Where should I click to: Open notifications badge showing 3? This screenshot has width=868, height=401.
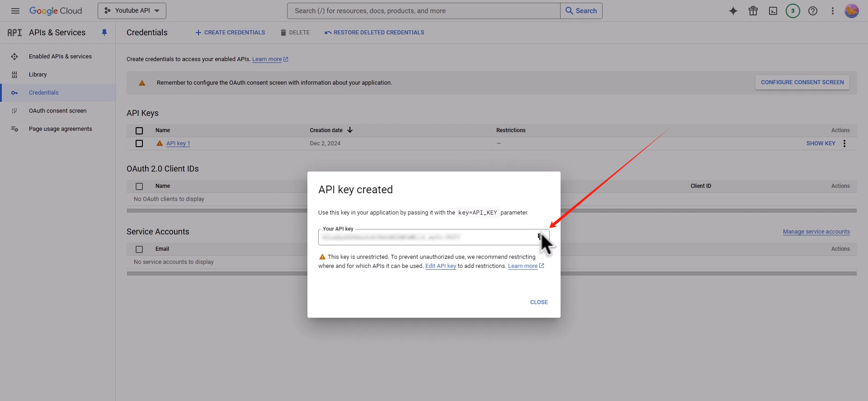(x=793, y=11)
